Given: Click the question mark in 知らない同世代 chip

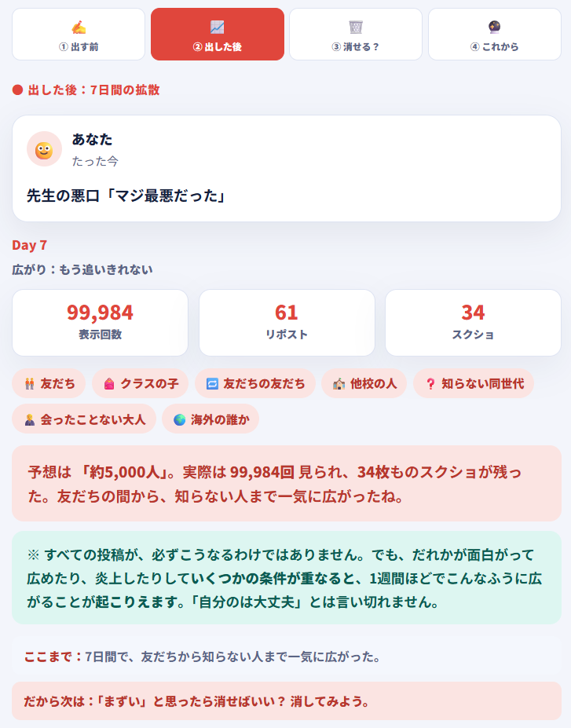Looking at the screenshot, I should coord(430,384).
